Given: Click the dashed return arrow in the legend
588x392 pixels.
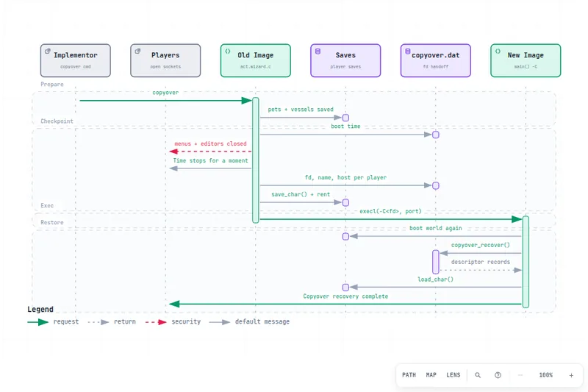Looking at the screenshot, I should (98, 322).
